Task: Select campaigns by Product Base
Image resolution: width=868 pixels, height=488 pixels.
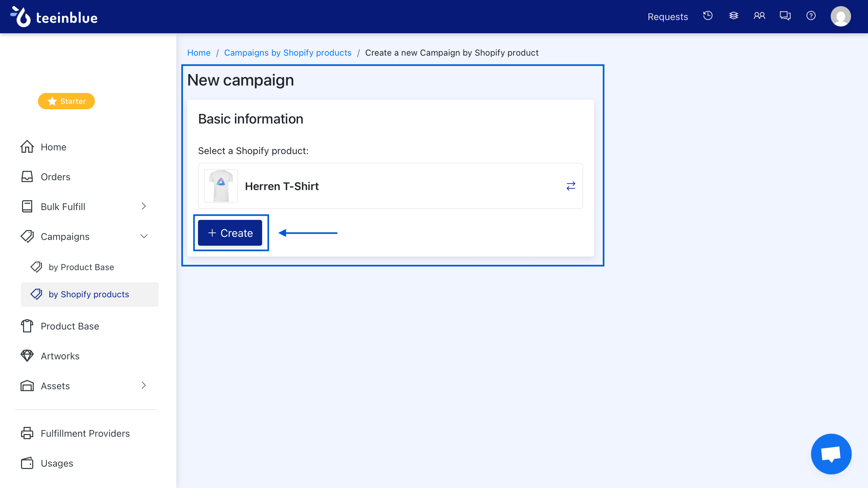Action: pos(81,267)
